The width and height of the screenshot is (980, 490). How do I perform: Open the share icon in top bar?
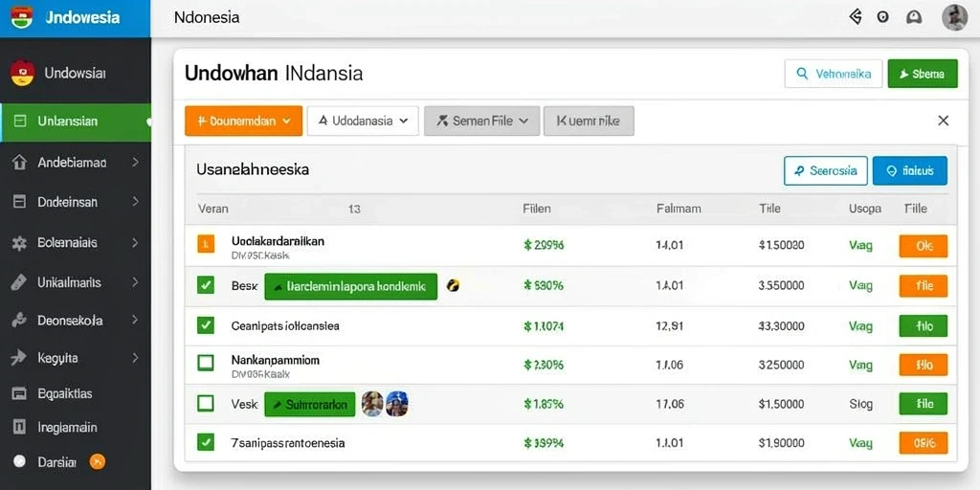(x=856, y=17)
